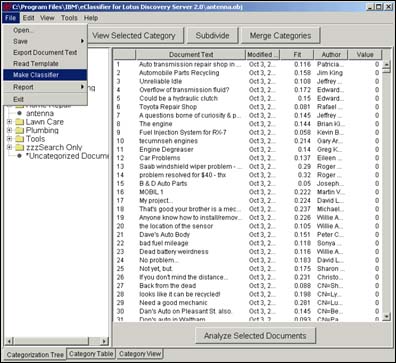Click the Analyze Selected Documents button

(x=255, y=336)
